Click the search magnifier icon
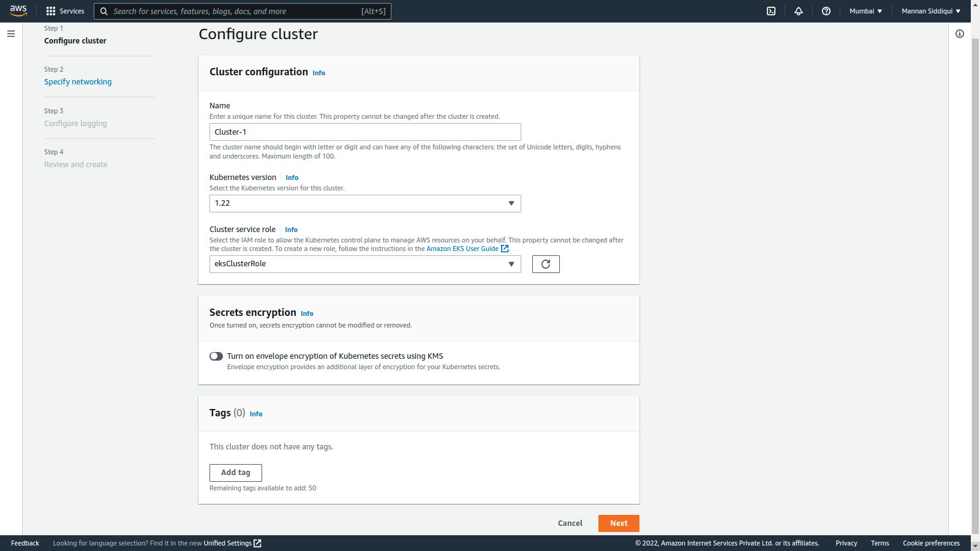980x551 pixels. coord(104,11)
